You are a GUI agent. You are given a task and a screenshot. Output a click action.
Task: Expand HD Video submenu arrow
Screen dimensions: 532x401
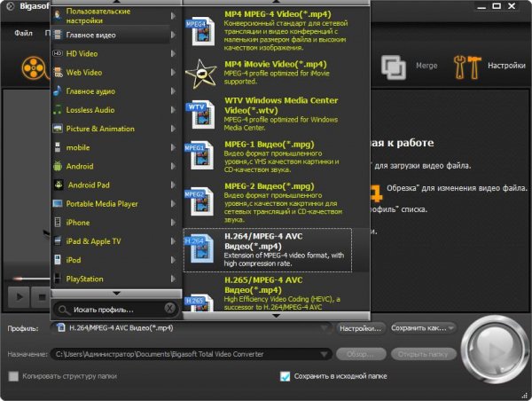[x=173, y=53]
